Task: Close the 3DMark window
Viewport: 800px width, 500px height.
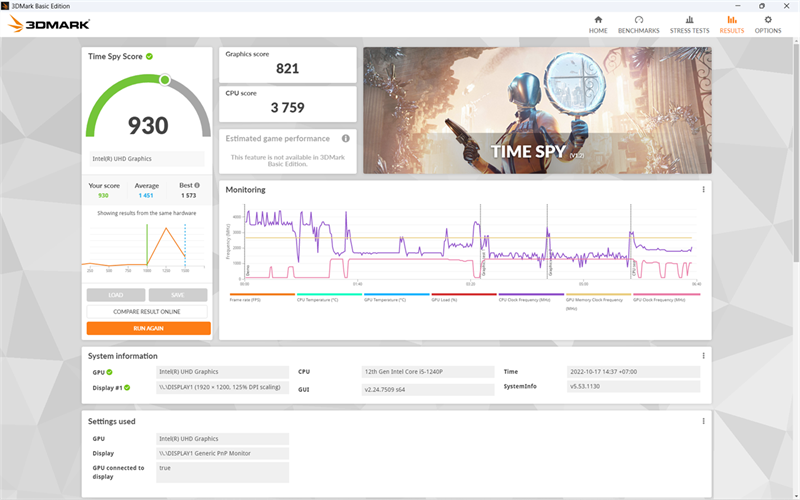Action: click(786, 6)
